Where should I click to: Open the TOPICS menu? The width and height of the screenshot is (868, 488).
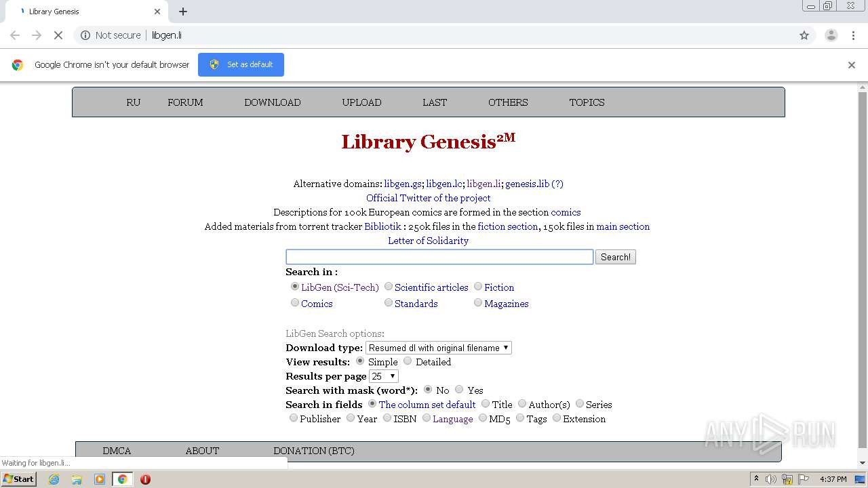(587, 102)
